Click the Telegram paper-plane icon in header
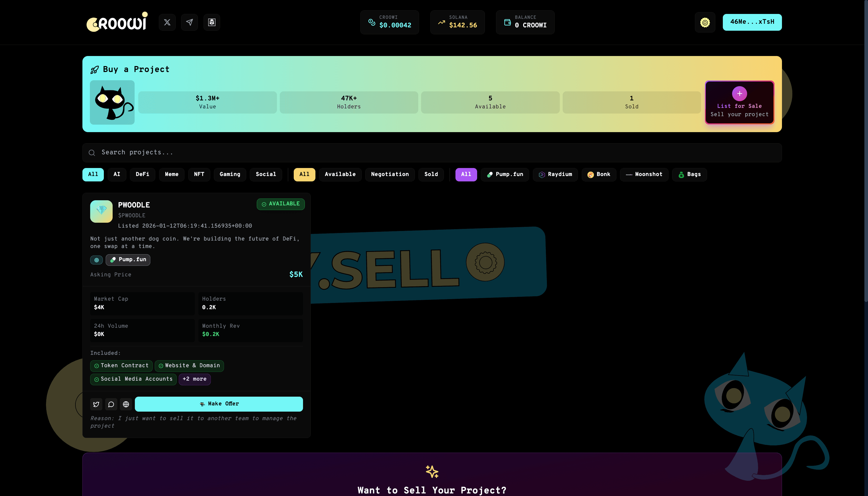This screenshot has height=496, width=868. pos(189,22)
